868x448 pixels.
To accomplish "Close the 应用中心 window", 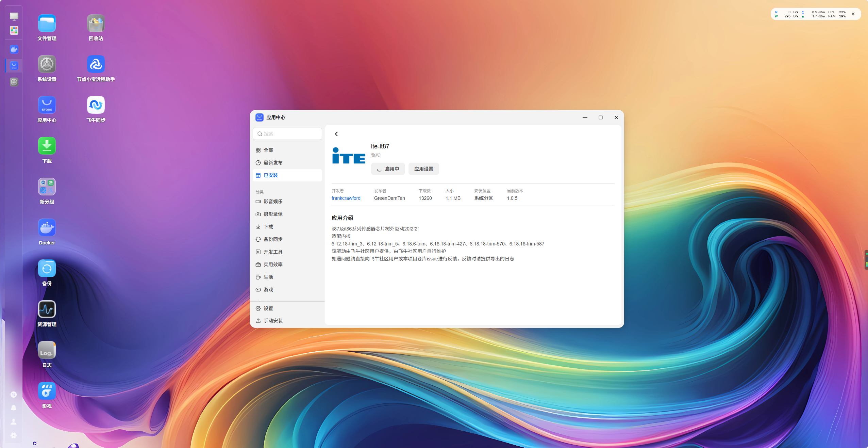I will coord(616,117).
